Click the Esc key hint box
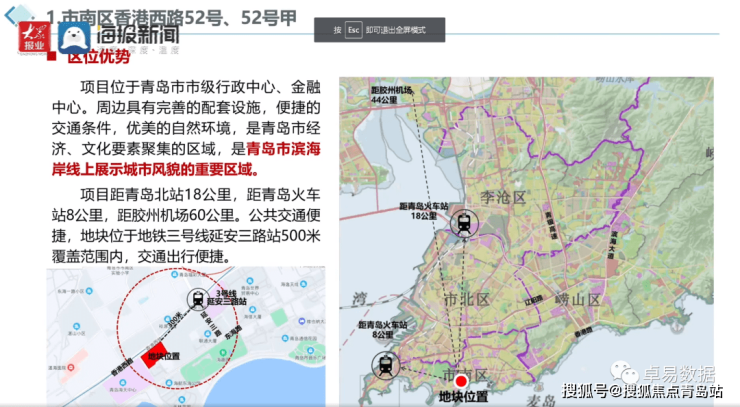Screen dimensions: 740x407 pyautogui.click(x=353, y=30)
